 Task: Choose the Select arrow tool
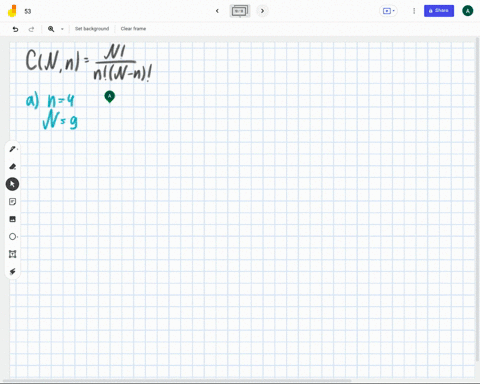12,184
